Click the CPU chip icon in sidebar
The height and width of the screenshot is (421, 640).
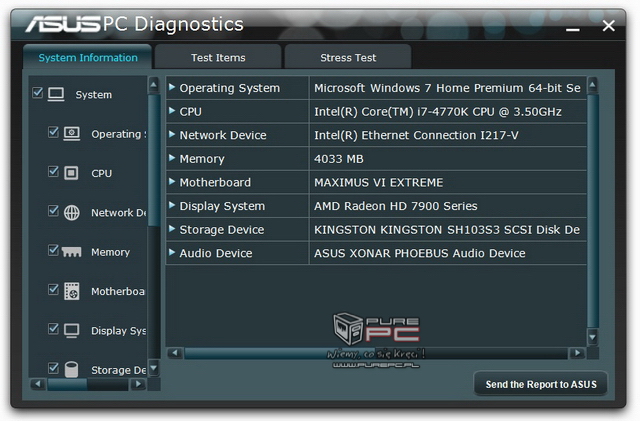[71, 173]
